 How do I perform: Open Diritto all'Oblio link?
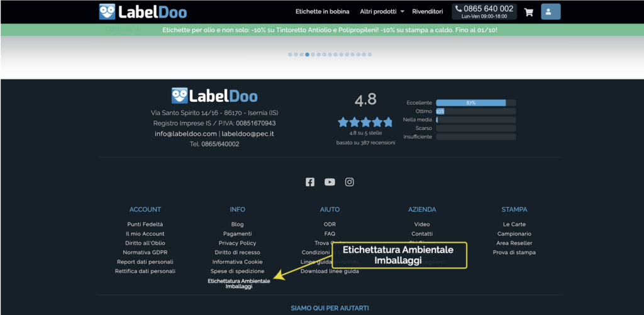pos(145,243)
